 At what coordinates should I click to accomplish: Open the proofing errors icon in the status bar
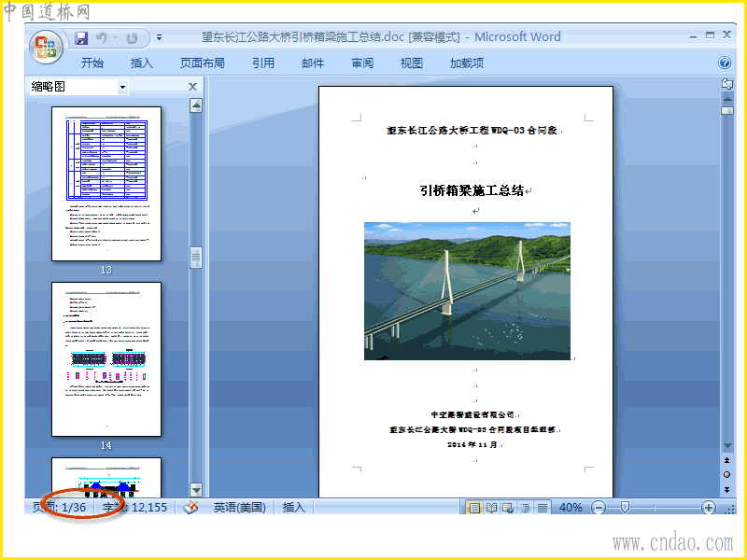190,508
